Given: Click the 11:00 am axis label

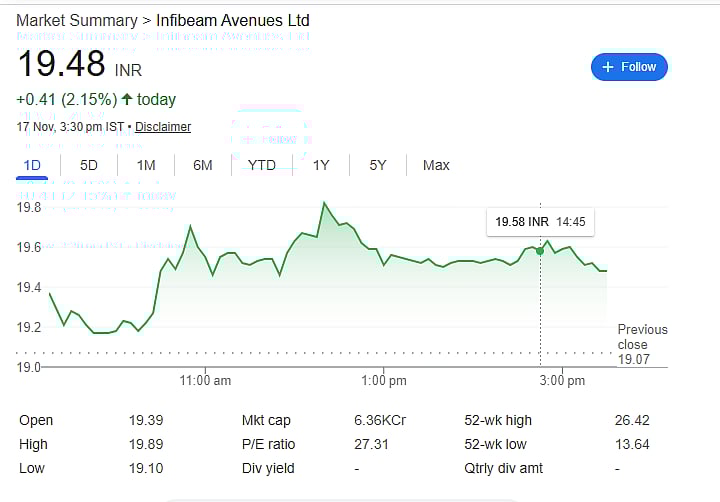Looking at the screenshot, I should 205,381.
